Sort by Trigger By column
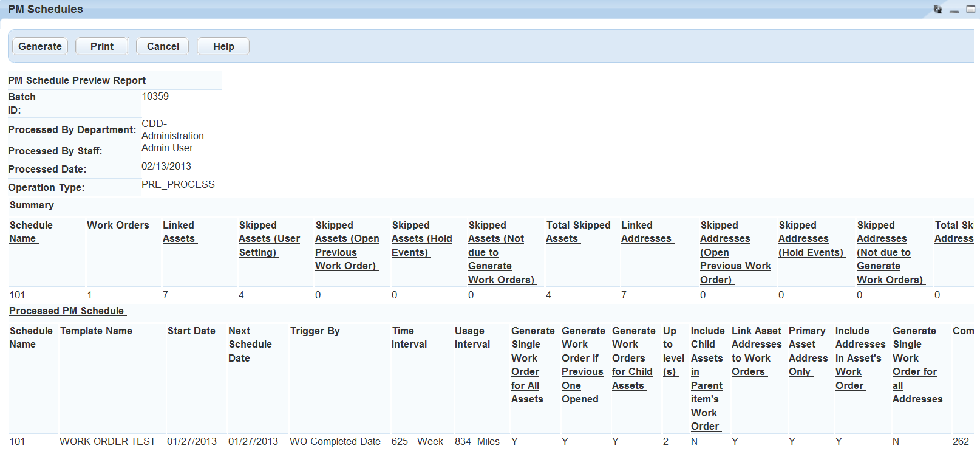The height and width of the screenshot is (451, 980). point(315,331)
